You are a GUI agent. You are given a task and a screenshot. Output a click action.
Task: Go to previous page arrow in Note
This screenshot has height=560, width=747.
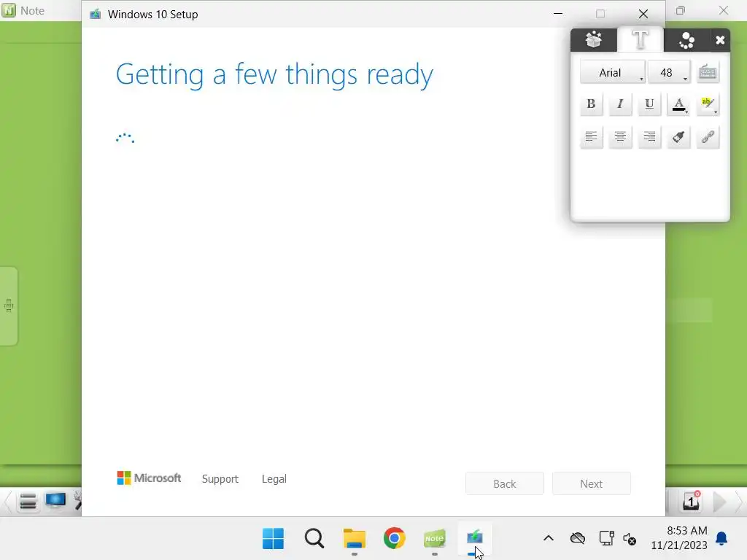click(7, 502)
